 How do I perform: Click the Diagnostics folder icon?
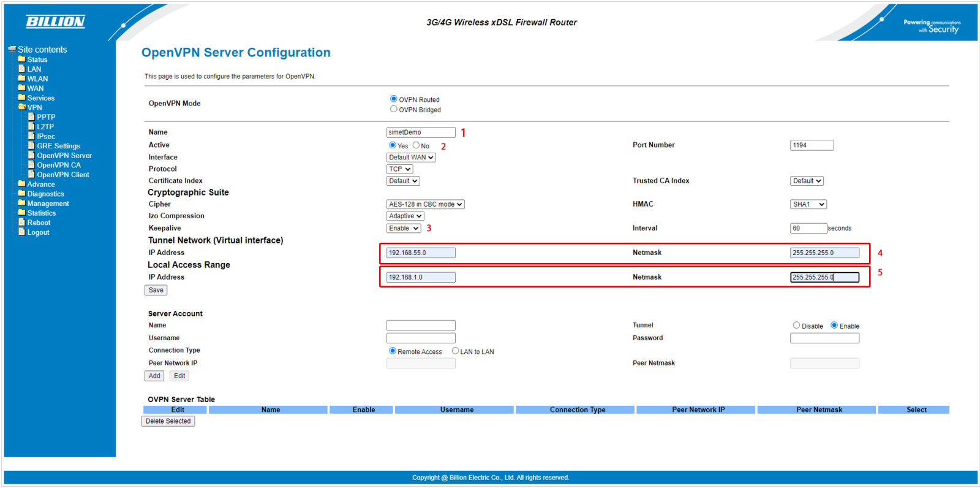coord(21,194)
